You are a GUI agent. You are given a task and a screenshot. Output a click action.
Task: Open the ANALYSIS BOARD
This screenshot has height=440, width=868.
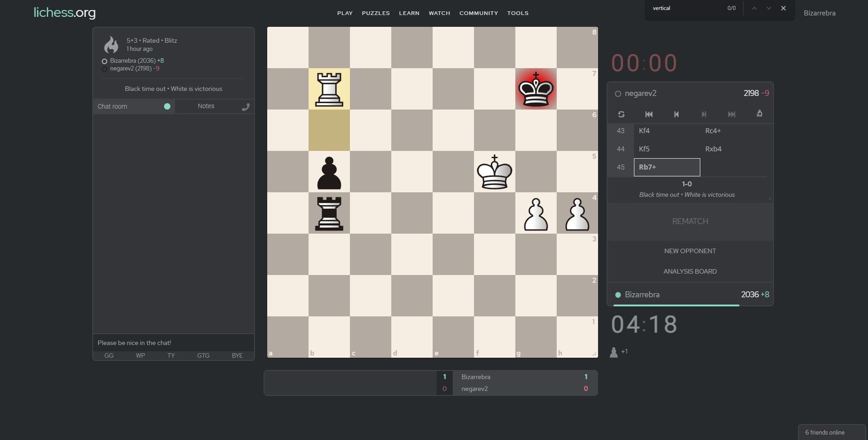pos(689,271)
